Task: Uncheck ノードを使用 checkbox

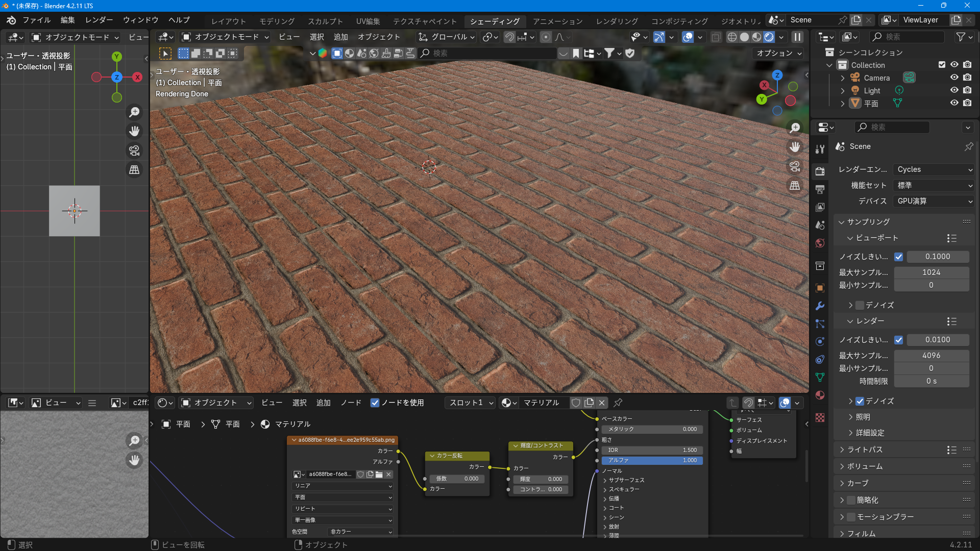Action: [375, 403]
